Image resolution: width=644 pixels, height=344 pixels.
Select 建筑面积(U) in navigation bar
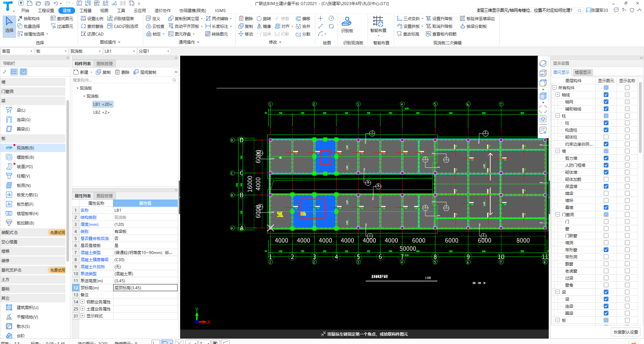pos(27,307)
